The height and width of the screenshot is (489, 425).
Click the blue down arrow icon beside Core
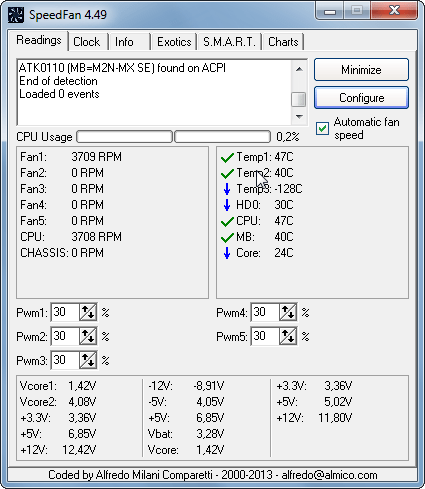point(227,253)
